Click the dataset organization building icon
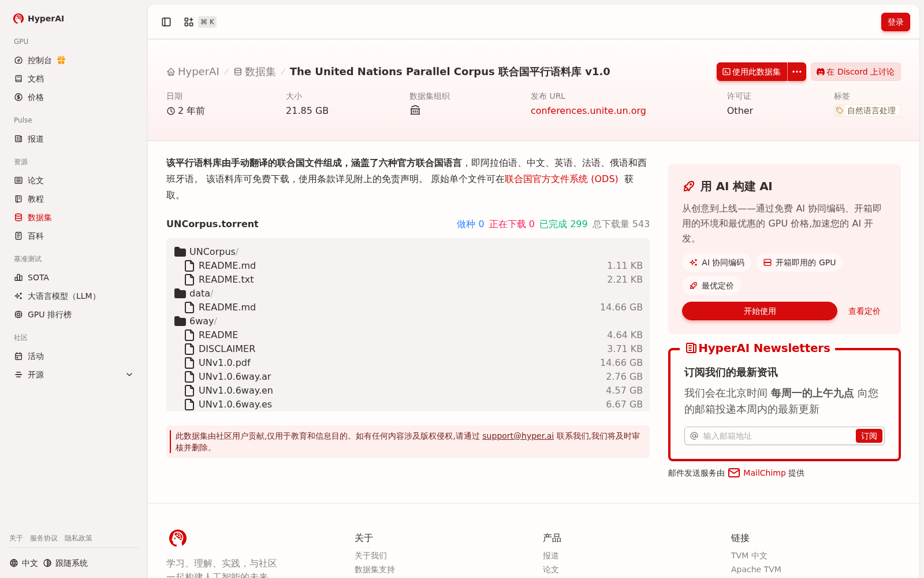The width and height of the screenshot is (924, 578). point(415,110)
